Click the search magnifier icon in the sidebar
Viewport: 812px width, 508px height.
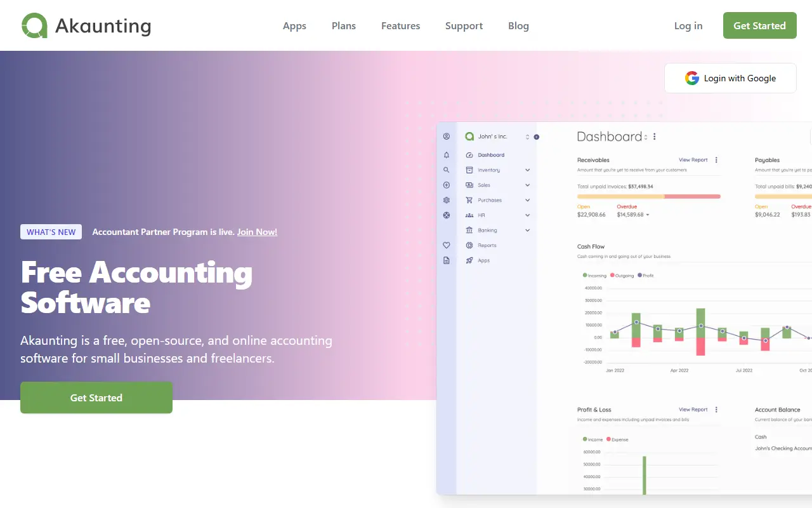click(447, 170)
